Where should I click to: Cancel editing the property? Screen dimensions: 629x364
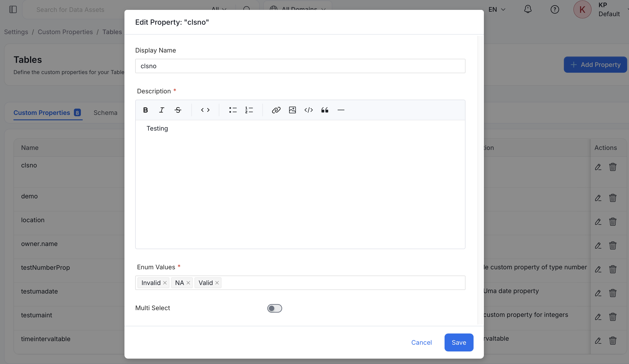pos(421,342)
